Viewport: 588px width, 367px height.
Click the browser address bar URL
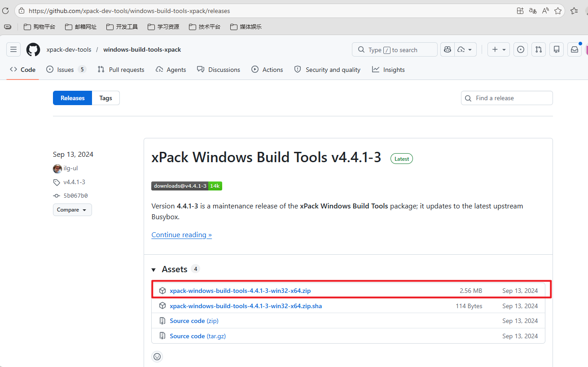tap(130, 10)
